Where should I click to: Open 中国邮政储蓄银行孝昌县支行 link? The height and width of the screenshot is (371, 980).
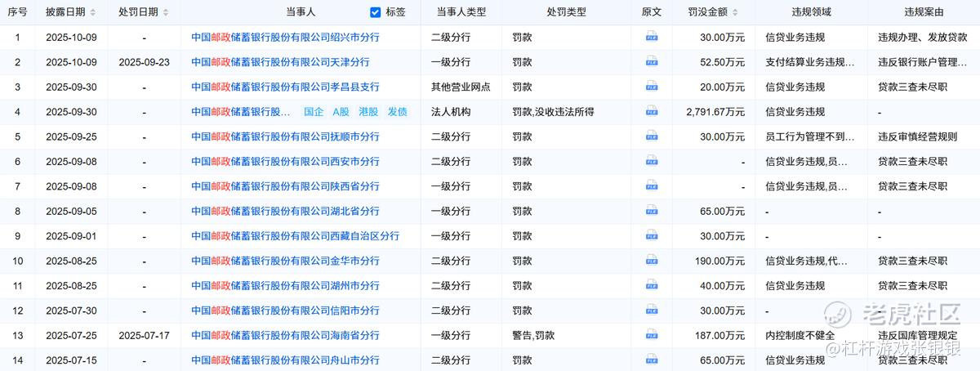click(x=285, y=87)
